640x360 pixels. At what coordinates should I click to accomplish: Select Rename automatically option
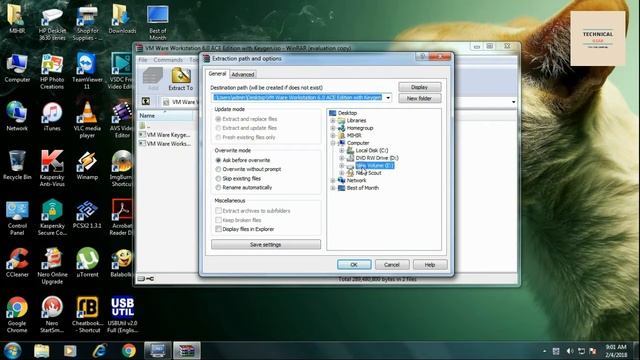(x=218, y=187)
